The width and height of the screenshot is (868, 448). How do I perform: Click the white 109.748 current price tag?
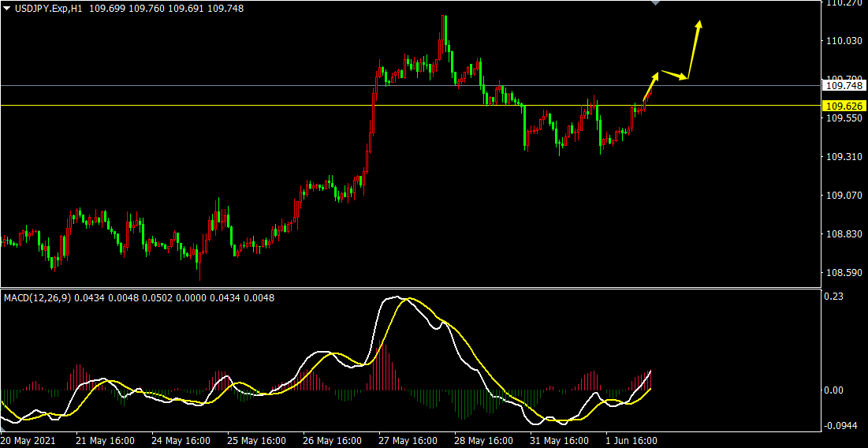coord(842,85)
